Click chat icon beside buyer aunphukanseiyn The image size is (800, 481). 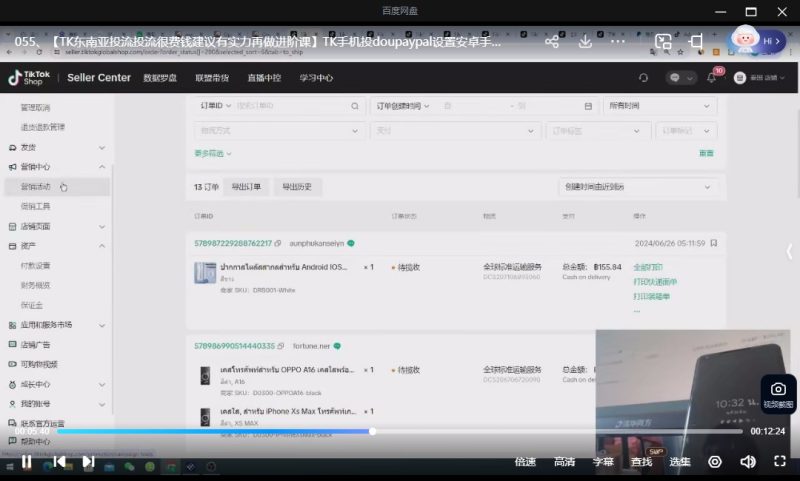click(x=351, y=243)
